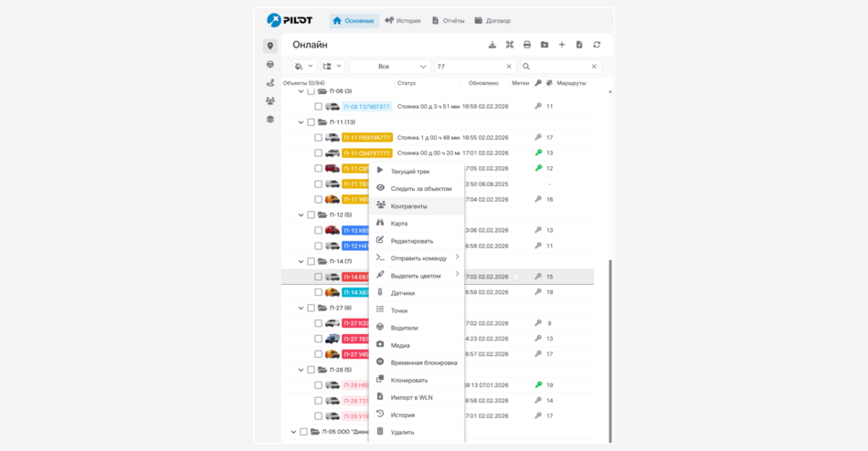Click the users group icon in the left sidebar
The height and width of the screenshot is (451, 868).
click(270, 101)
